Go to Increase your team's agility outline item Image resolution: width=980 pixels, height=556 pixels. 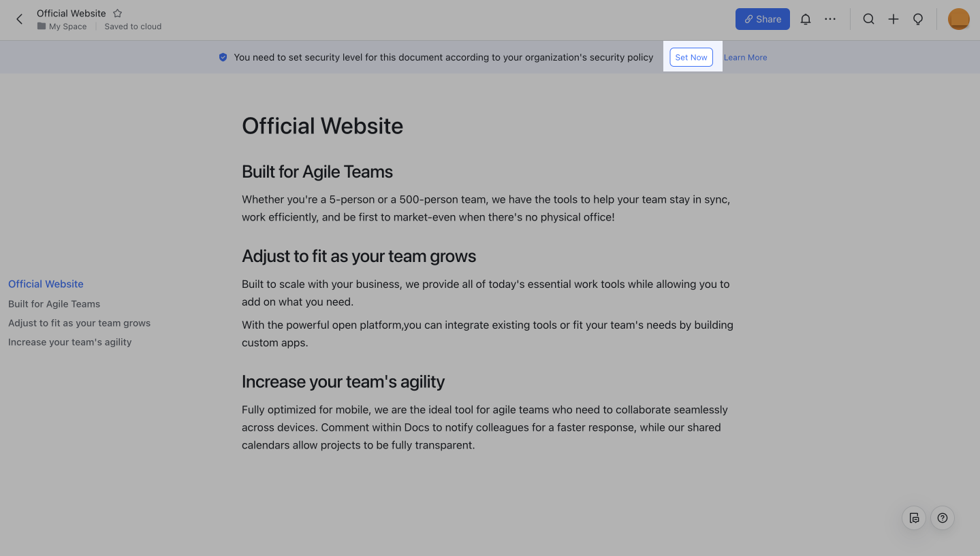click(69, 342)
